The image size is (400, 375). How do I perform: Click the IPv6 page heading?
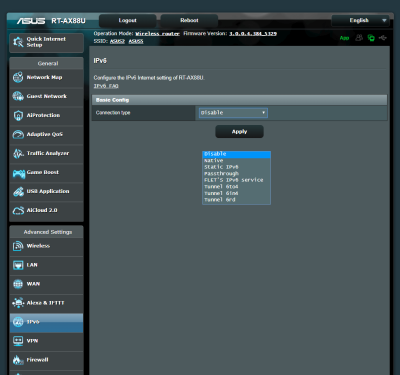coord(100,61)
